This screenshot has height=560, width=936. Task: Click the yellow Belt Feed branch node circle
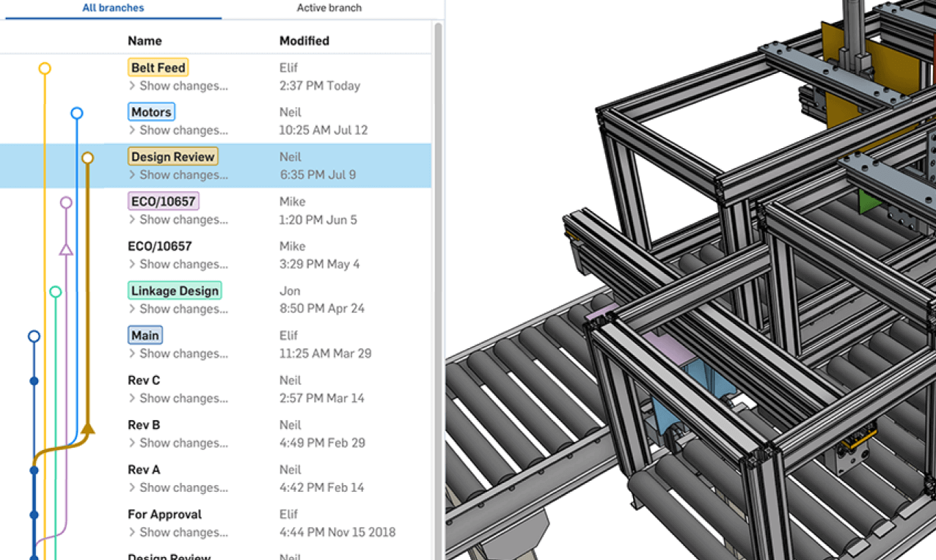[45, 67]
